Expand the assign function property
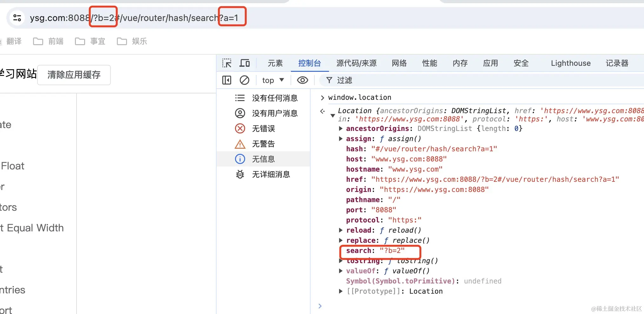This screenshot has height=314, width=644. coord(341,139)
